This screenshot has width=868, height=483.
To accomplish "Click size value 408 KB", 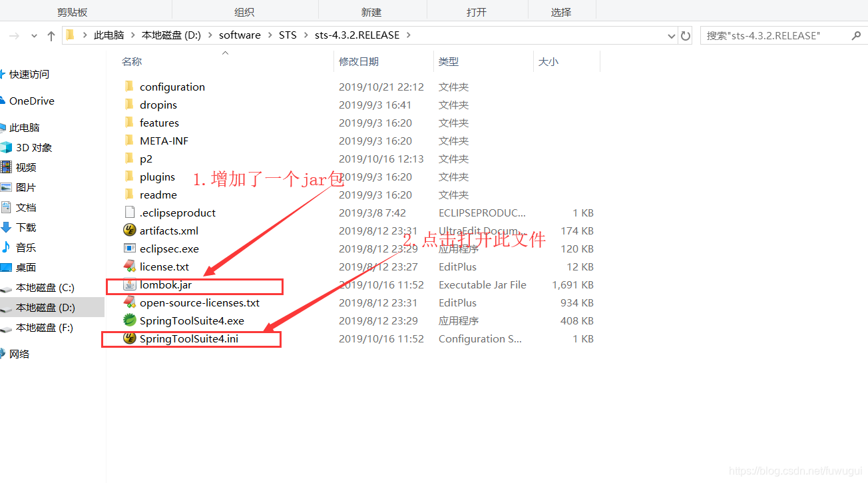I will 577,320.
